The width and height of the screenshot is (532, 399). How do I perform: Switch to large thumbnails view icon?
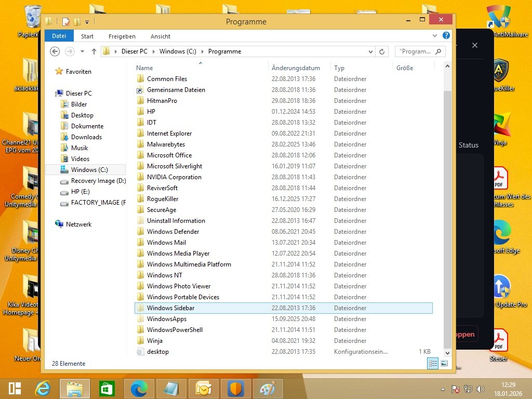click(x=444, y=363)
